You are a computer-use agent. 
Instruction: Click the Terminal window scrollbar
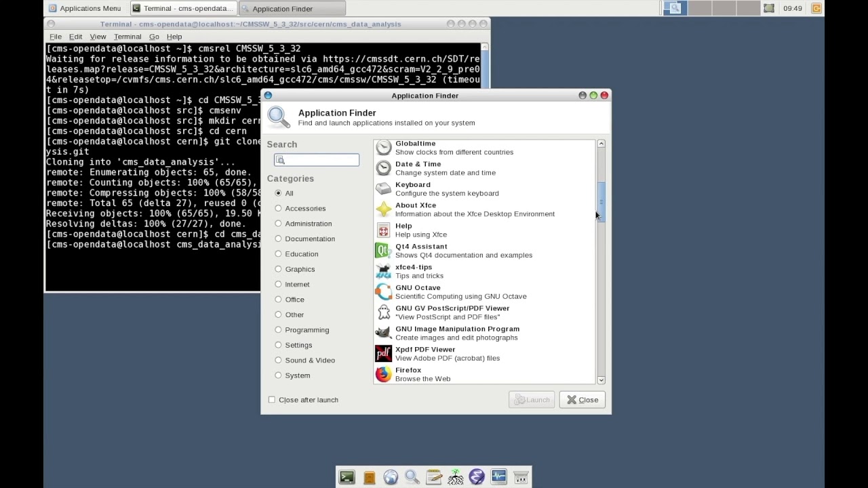click(x=484, y=66)
